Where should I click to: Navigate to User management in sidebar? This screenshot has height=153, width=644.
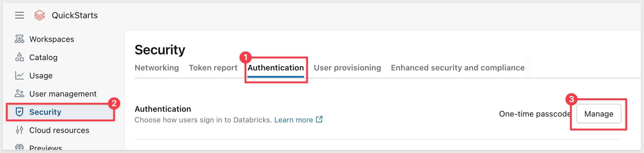pos(63,94)
